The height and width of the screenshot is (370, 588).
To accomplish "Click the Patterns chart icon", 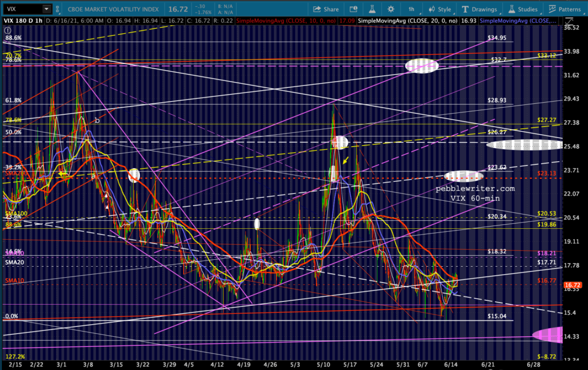I will click(552, 9).
